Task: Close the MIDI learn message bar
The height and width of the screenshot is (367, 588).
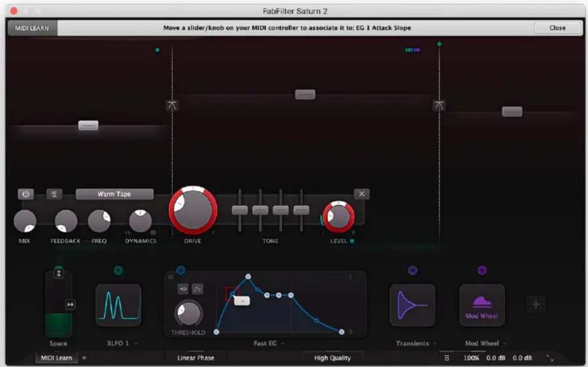Action: [x=557, y=28]
